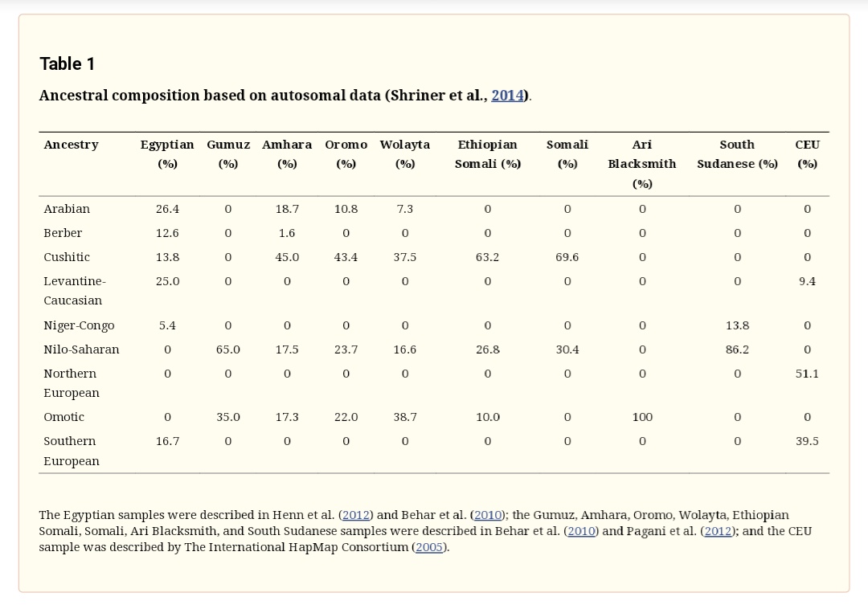Image resolution: width=868 pixels, height=613 pixels.
Task: Click the 69.6 Somali Cushitic value
Action: pos(567,257)
